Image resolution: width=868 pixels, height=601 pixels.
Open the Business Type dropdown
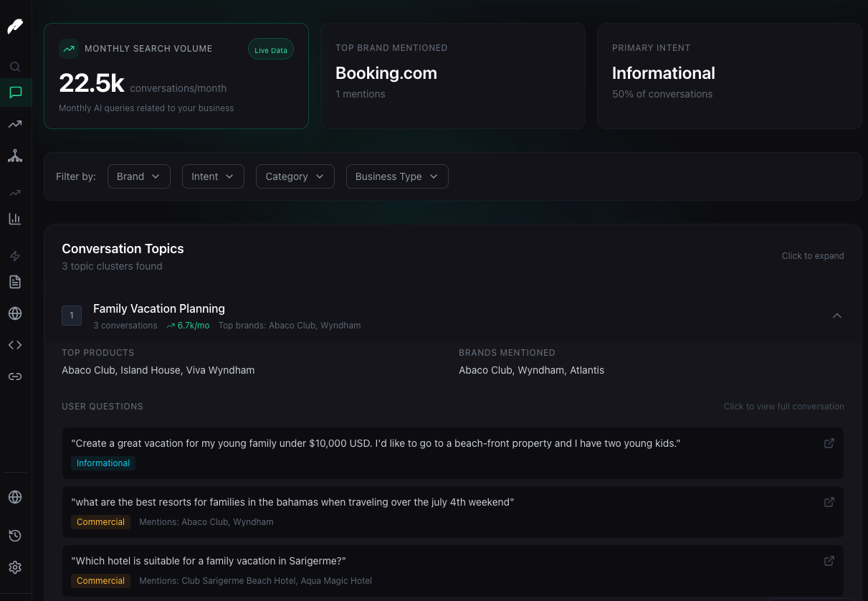coord(397,176)
